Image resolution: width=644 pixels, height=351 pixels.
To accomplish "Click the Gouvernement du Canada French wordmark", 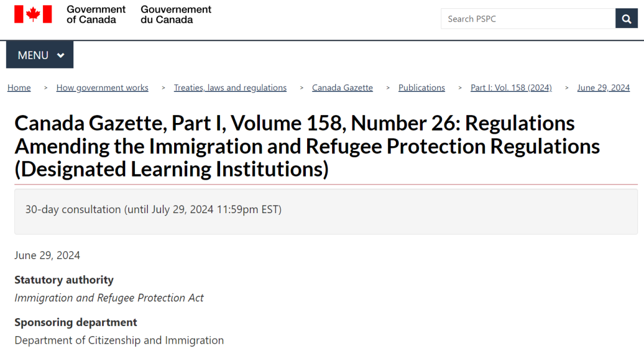I will point(176,14).
